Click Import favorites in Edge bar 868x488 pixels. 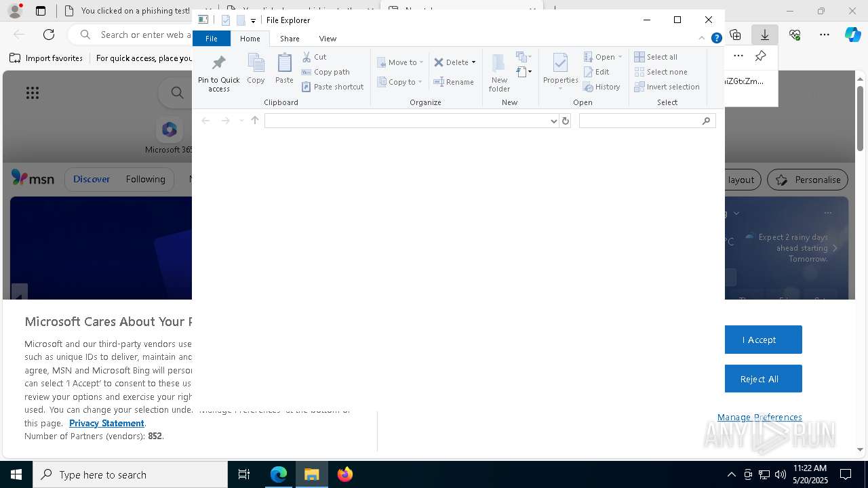(47, 58)
